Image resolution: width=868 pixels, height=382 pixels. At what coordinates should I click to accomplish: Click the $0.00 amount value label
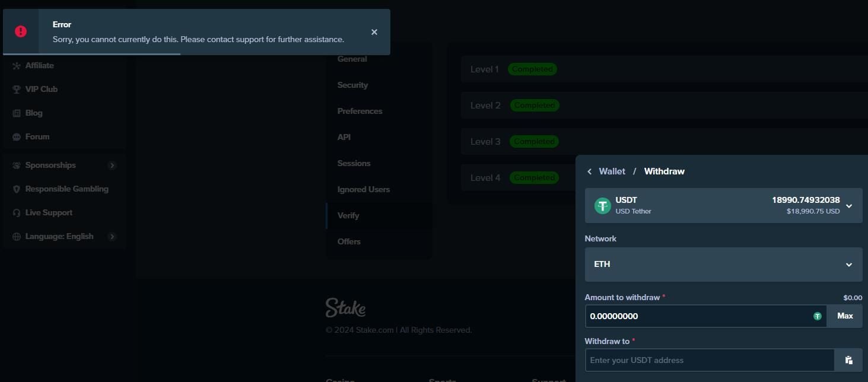pyautogui.click(x=853, y=298)
